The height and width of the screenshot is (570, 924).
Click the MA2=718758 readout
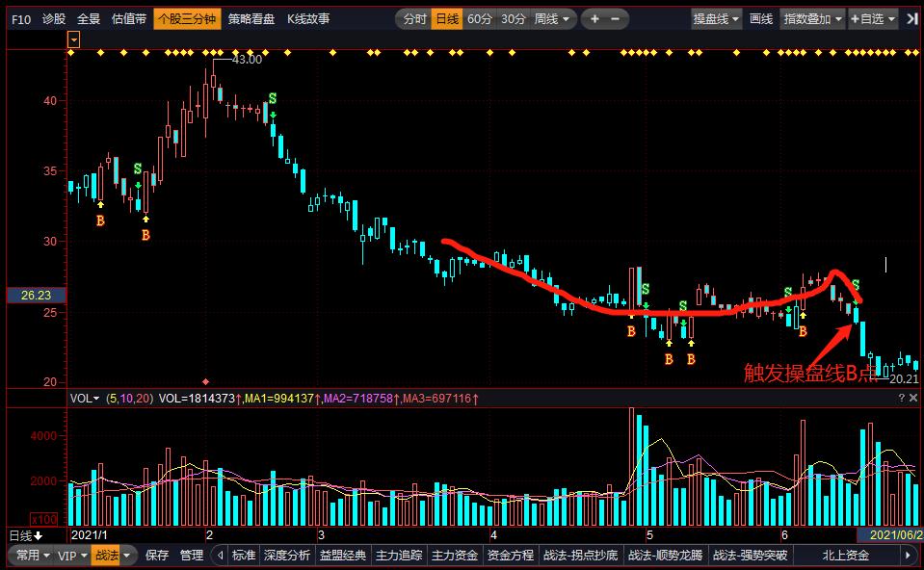358,398
